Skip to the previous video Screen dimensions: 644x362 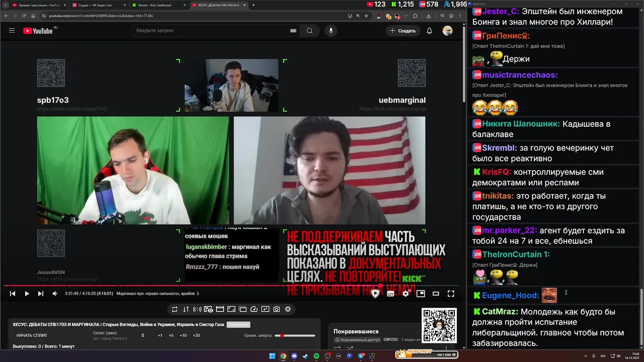pyautogui.click(x=13, y=294)
